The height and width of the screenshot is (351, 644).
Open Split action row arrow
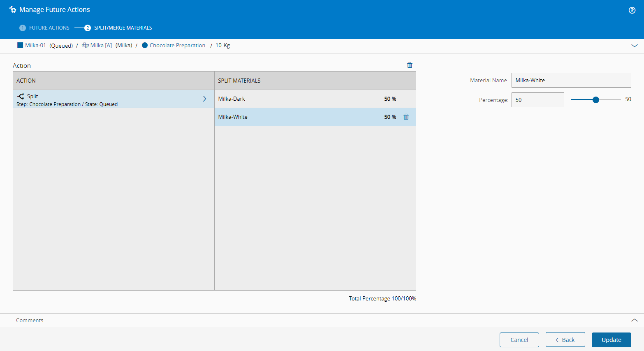coord(204,99)
